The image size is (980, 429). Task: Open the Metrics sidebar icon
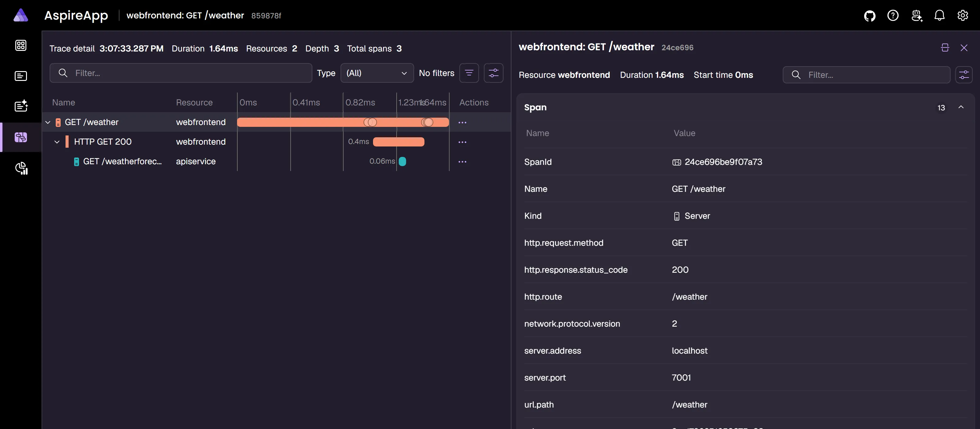coord(21,168)
